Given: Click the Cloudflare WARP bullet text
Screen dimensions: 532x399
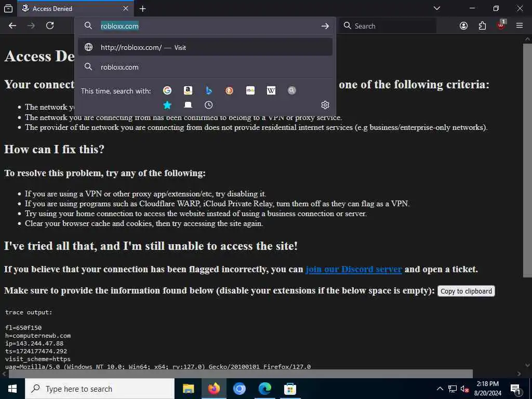Looking at the screenshot, I should coord(217,204).
